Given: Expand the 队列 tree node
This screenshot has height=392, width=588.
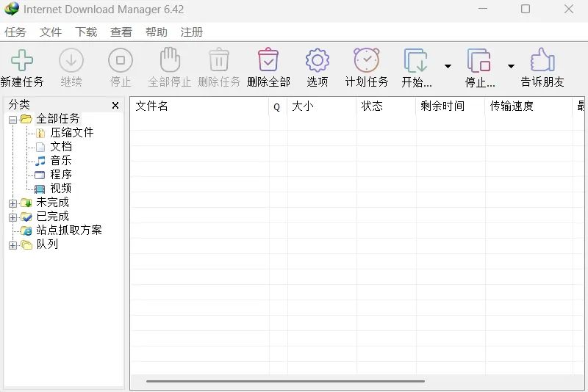Looking at the screenshot, I should pyautogui.click(x=12, y=245).
